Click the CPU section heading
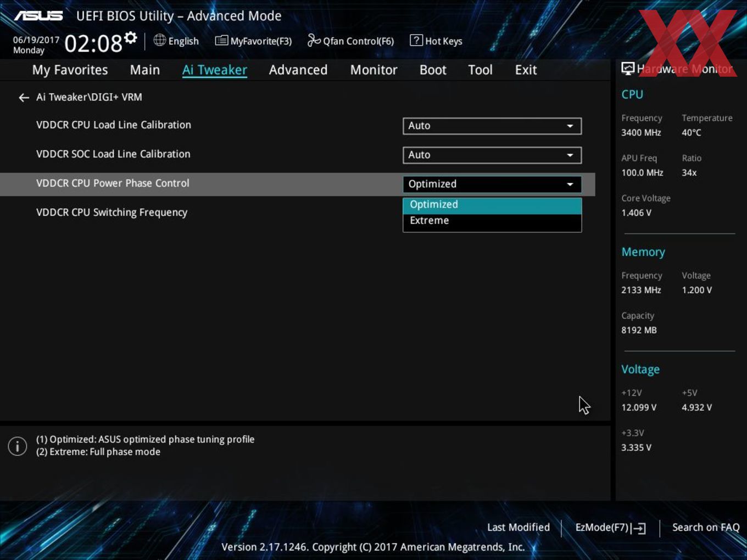The image size is (747, 560). coord(632,94)
